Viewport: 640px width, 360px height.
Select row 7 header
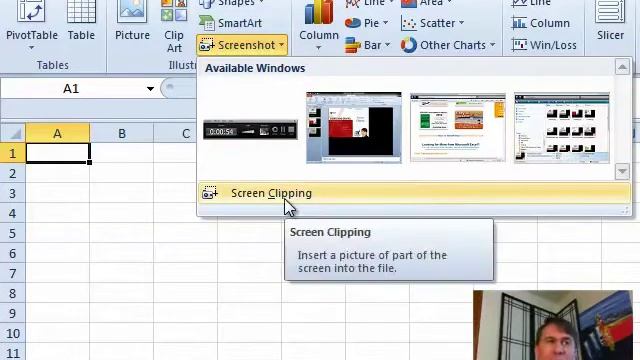13,273
